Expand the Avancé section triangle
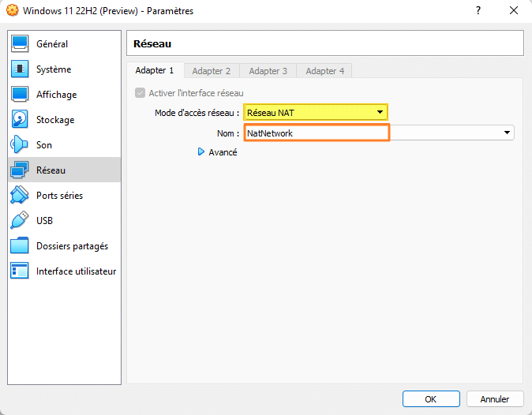532x415 pixels. [201, 152]
